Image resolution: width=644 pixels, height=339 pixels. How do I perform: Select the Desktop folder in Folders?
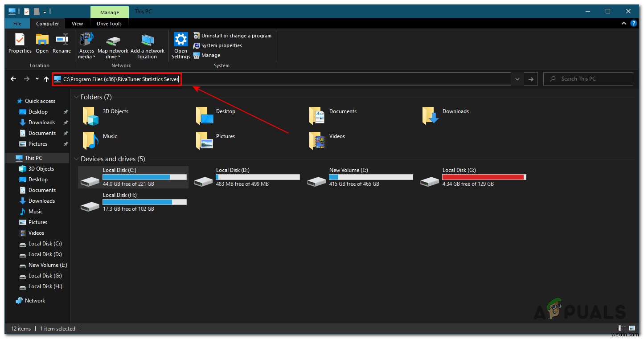(216, 116)
